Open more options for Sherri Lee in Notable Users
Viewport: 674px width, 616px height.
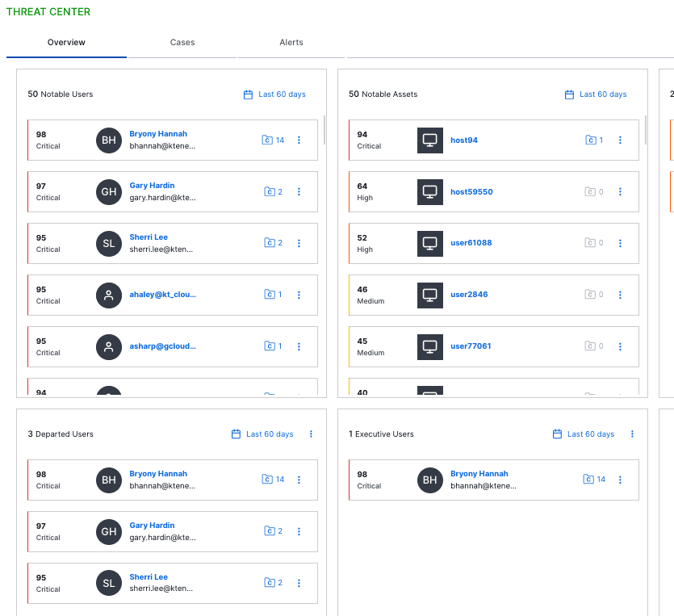(x=299, y=243)
